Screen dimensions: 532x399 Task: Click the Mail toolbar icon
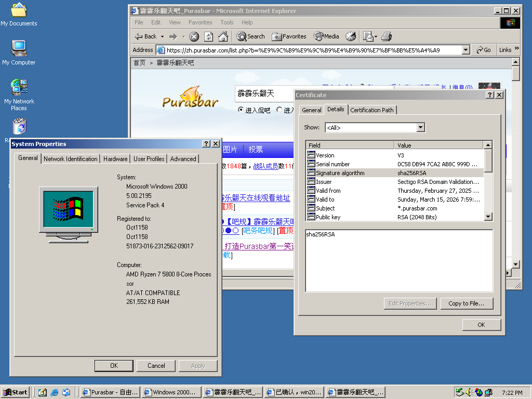point(369,36)
